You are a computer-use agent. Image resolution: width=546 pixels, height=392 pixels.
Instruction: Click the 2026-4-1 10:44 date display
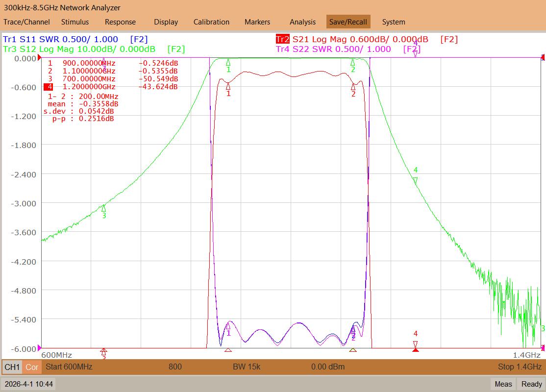[x=29, y=384]
